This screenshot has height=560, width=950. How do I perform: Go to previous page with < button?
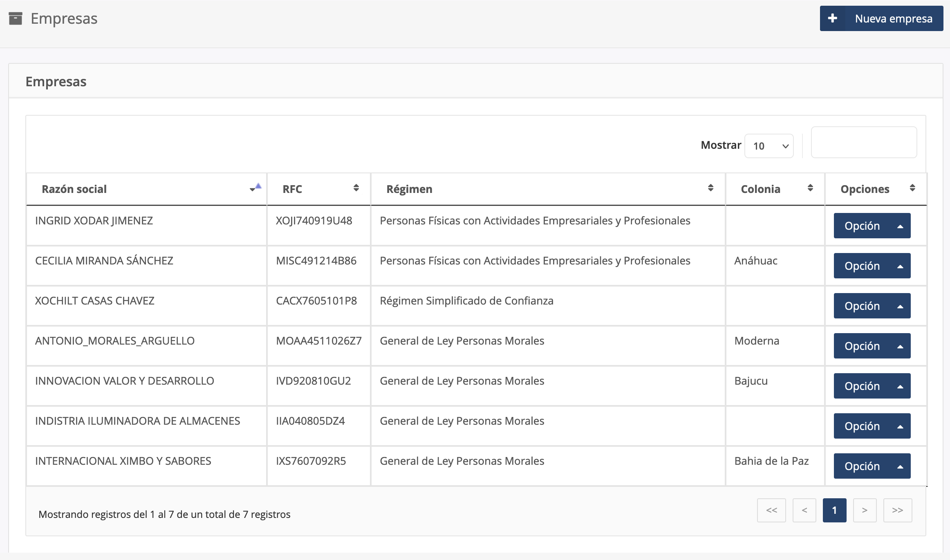(x=804, y=510)
